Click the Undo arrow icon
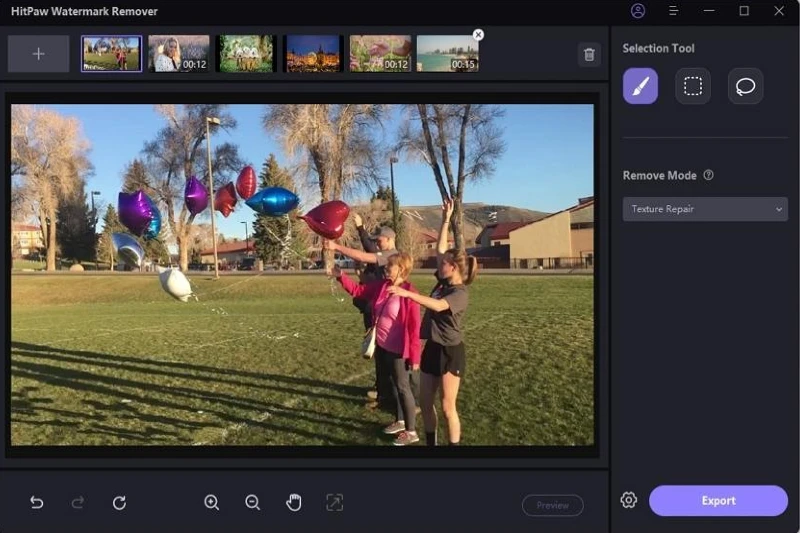Screen dimensions: 800x533 (37, 503)
